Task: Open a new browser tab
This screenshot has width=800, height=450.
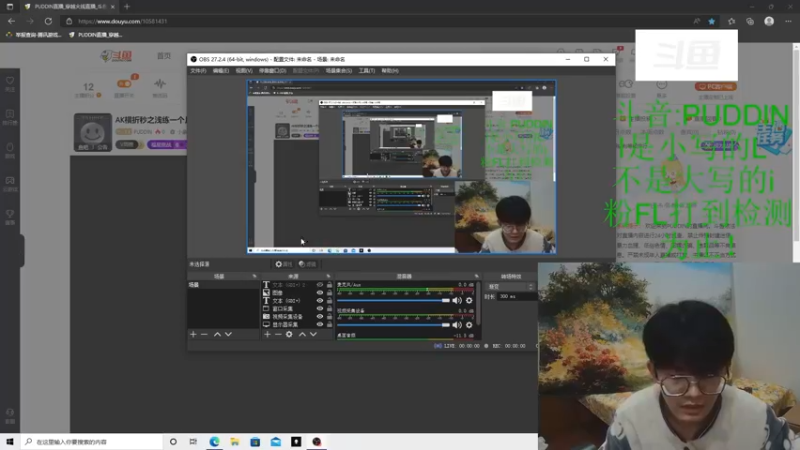Action: coord(127,7)
